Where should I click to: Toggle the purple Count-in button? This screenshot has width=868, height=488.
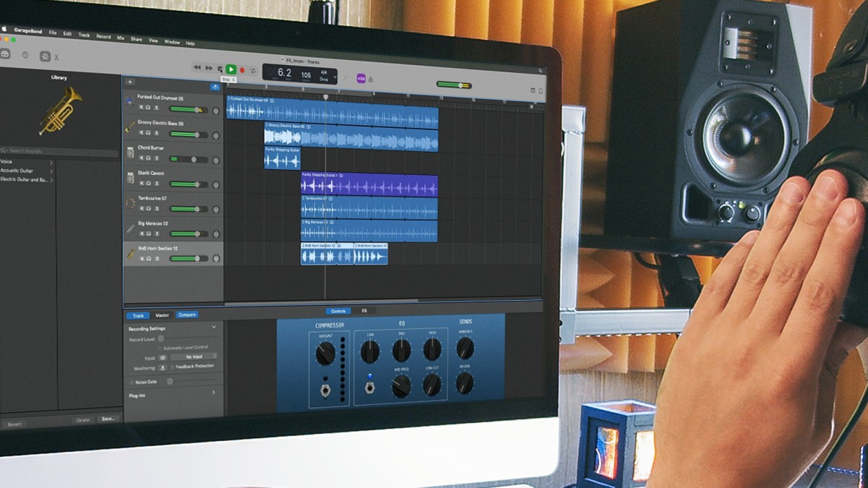361,79
